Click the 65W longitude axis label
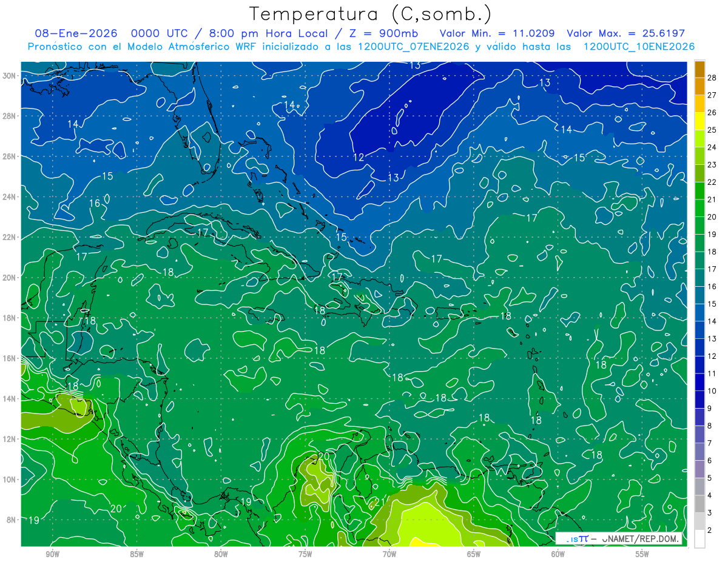728x562 pixels. (x=474, y=554)
